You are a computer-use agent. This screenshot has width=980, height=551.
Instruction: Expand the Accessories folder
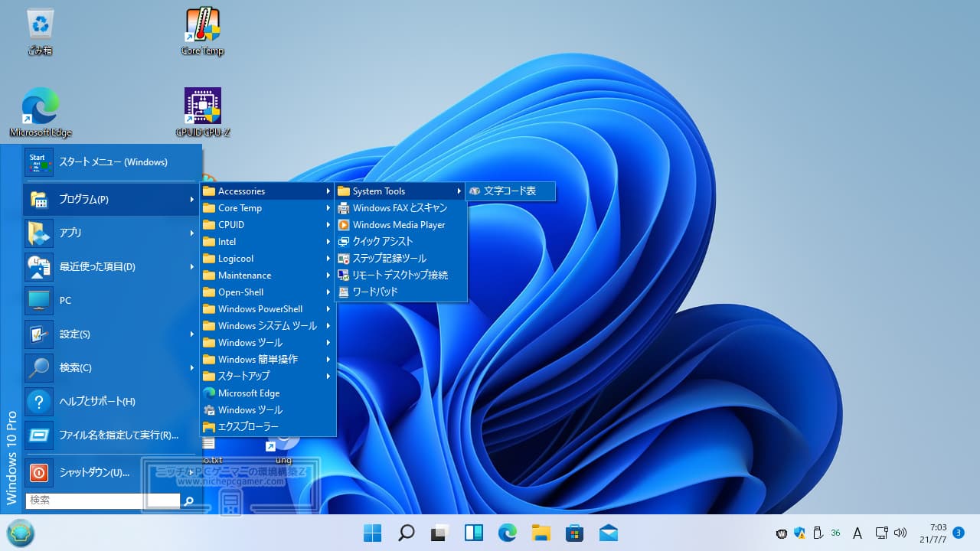[268, 191]
